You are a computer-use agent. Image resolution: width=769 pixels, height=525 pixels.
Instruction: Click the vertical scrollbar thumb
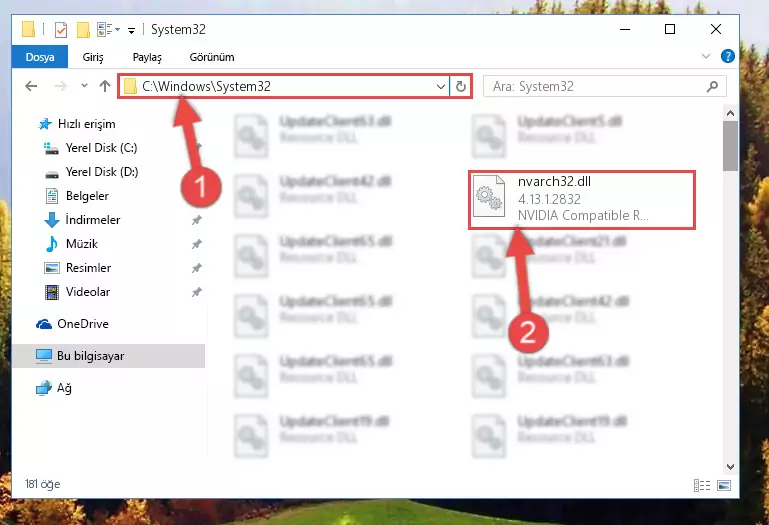pos(730,146)
